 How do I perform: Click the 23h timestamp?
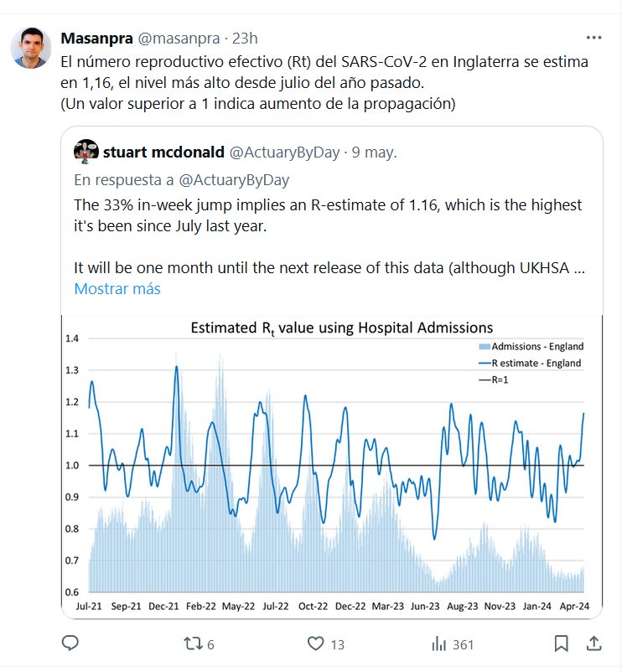(x=245, y=39)
